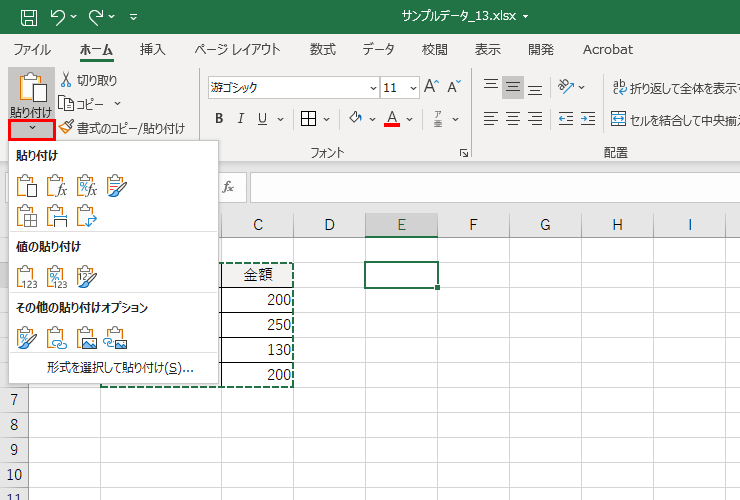The image size is (740, 500).
Task: Expand the font color dropdown arrow
Action: (x=409, y=119)
